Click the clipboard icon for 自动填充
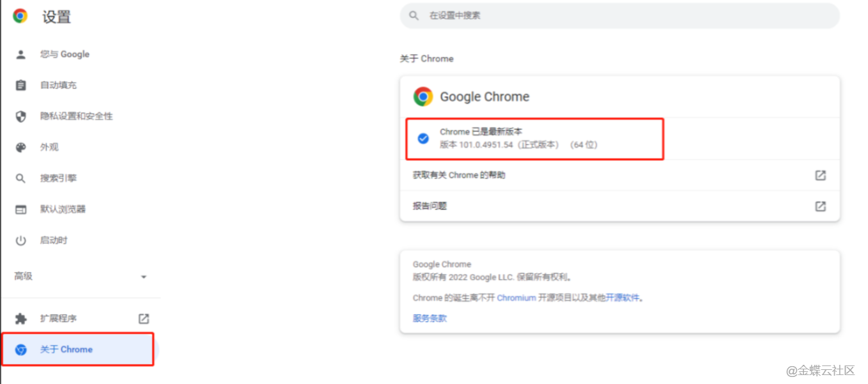This screenshot has width=868, height=384. pos(21,85)
